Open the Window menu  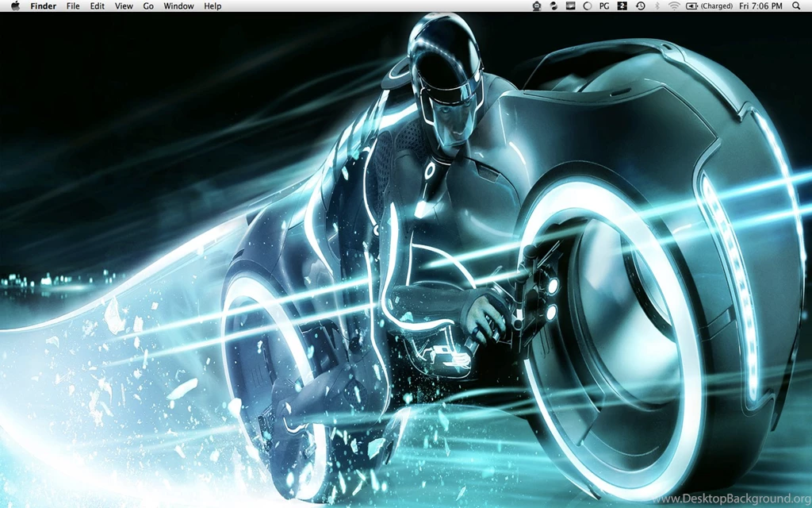coord(178,6)
